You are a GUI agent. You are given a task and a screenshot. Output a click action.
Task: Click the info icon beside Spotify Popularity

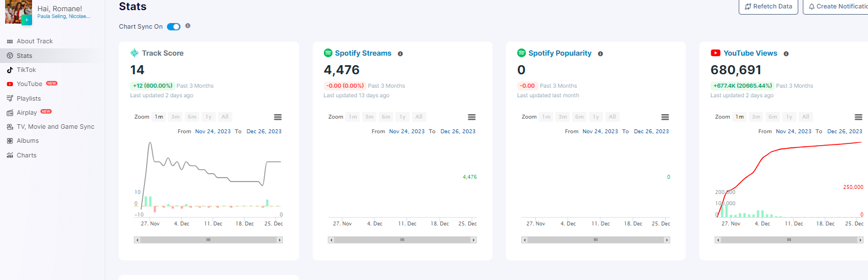[600, 54]
